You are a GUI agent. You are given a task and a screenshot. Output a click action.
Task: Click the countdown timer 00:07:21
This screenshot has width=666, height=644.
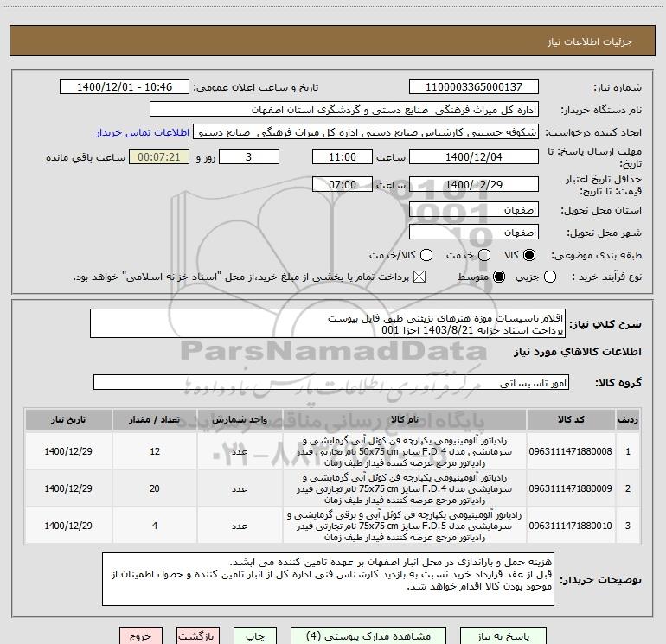pos(159,156)
